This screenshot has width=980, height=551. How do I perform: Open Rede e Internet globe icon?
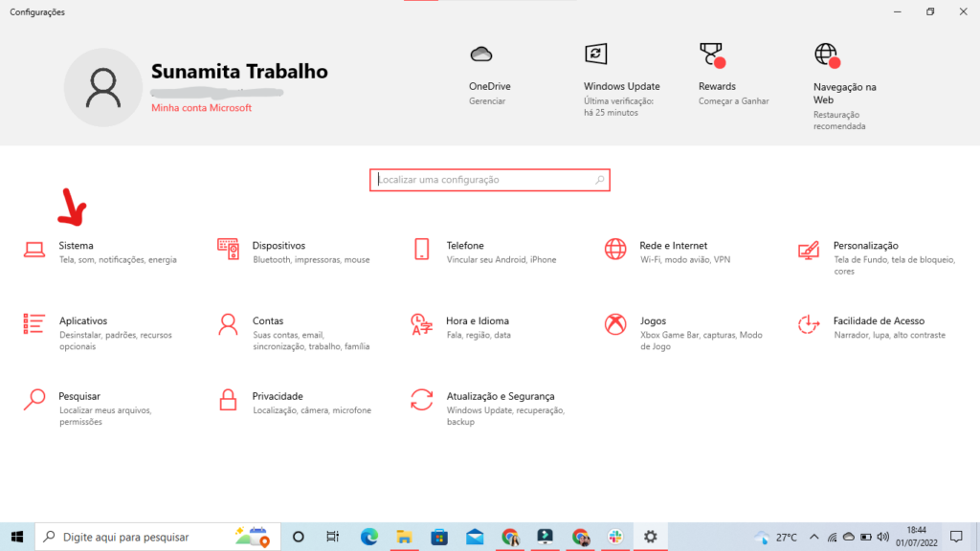click(615, 250)
